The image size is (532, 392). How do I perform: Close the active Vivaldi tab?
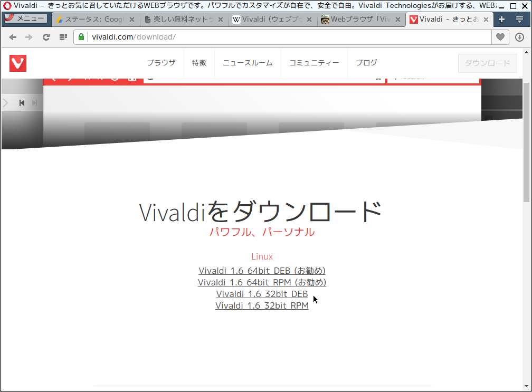point(486,20)
